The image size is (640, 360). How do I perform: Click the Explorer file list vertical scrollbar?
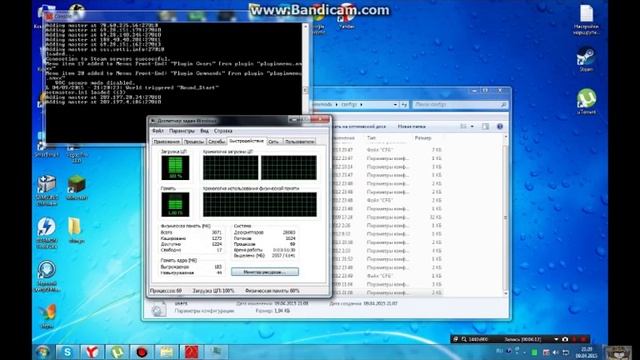(506, 216)
